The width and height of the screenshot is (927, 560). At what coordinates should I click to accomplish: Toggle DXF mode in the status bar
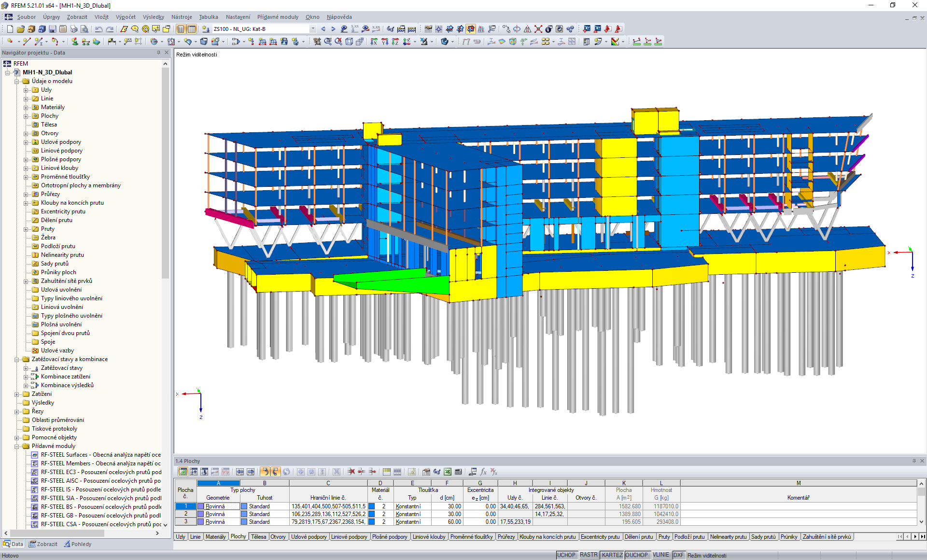tap(678, 555)
